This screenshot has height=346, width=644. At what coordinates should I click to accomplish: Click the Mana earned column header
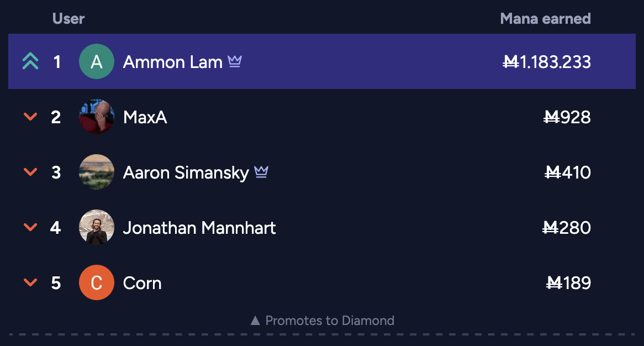coord(546,18)
